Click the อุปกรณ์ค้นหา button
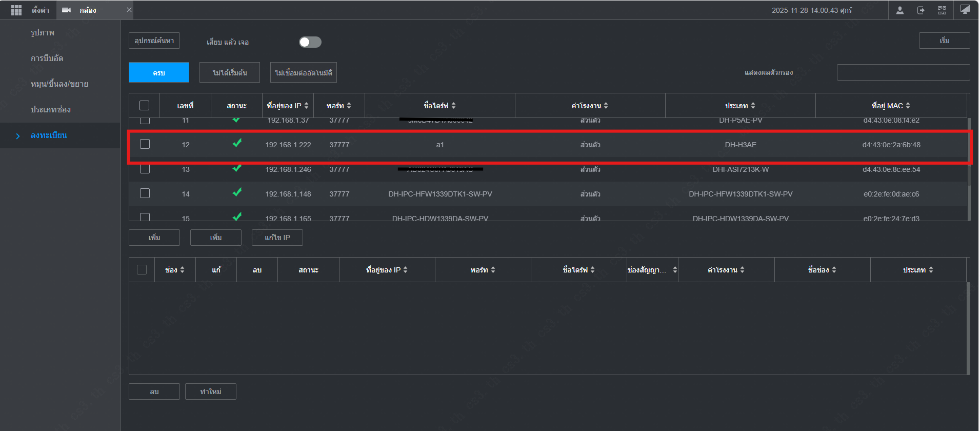Image resolution: width=980 pixels, height=431 pixels. 154,41
